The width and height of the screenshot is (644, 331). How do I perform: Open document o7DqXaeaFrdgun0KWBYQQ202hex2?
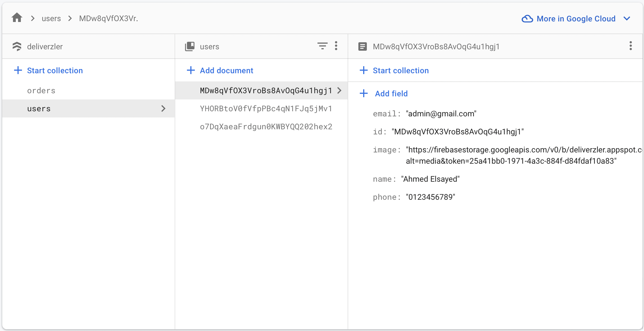tap(266, 127)
